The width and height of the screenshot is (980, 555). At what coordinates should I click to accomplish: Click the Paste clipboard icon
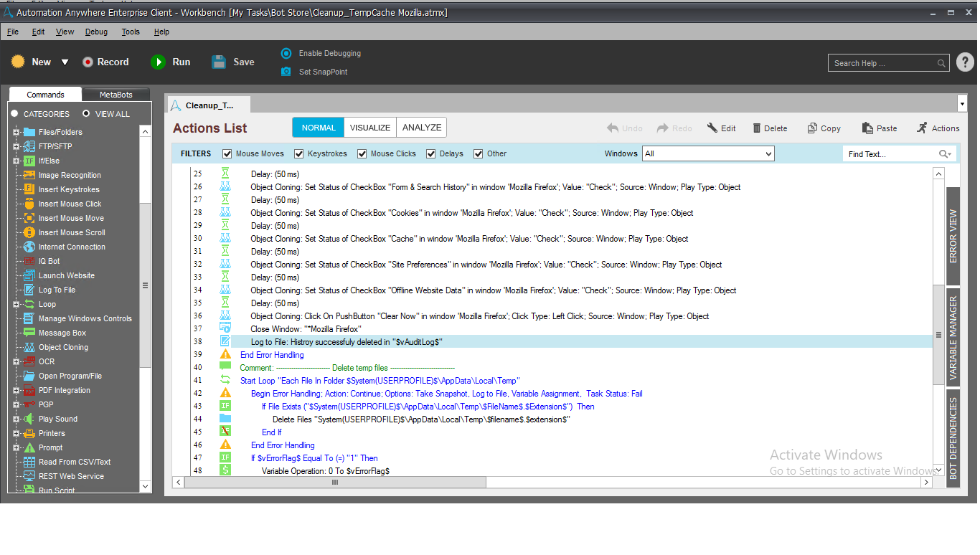(x=867, y=128)
